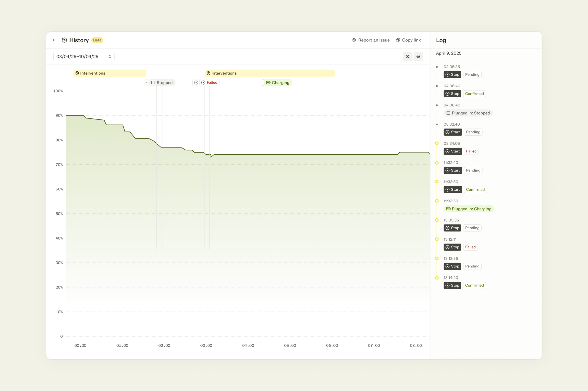Click the Report an issue hand icon

click(354, 40)
